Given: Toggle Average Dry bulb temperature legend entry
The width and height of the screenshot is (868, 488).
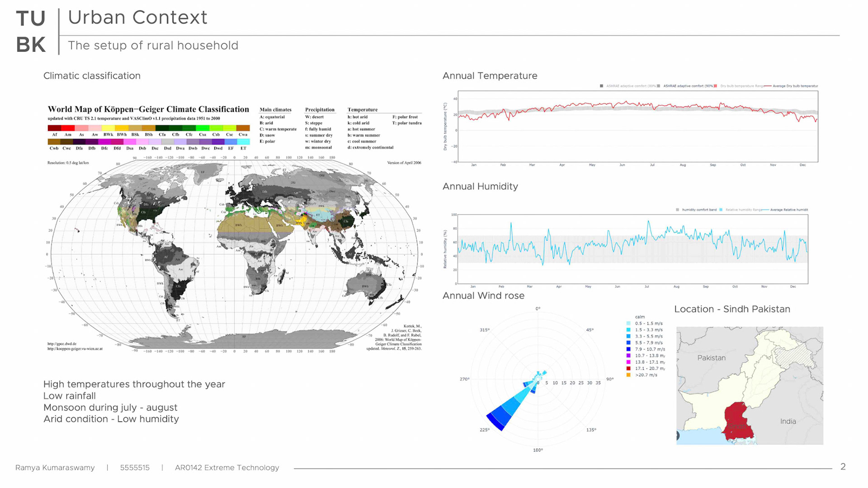Looking at the screenshot, I should pos(795,86).
